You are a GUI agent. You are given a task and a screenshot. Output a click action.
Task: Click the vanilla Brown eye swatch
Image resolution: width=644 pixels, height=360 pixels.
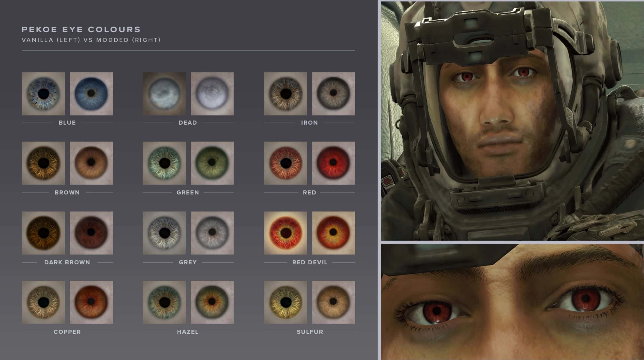coord(43,163)
